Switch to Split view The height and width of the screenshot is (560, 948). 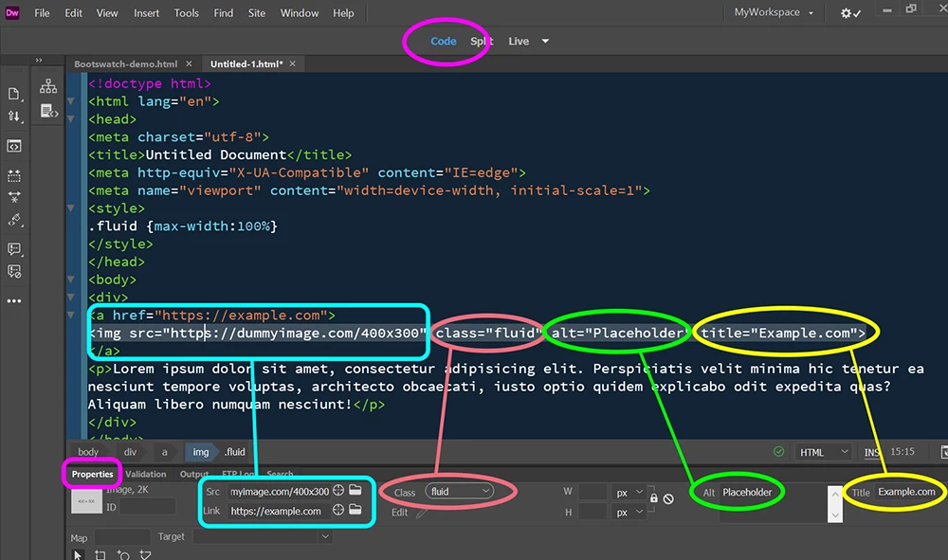tap(482, 41)
